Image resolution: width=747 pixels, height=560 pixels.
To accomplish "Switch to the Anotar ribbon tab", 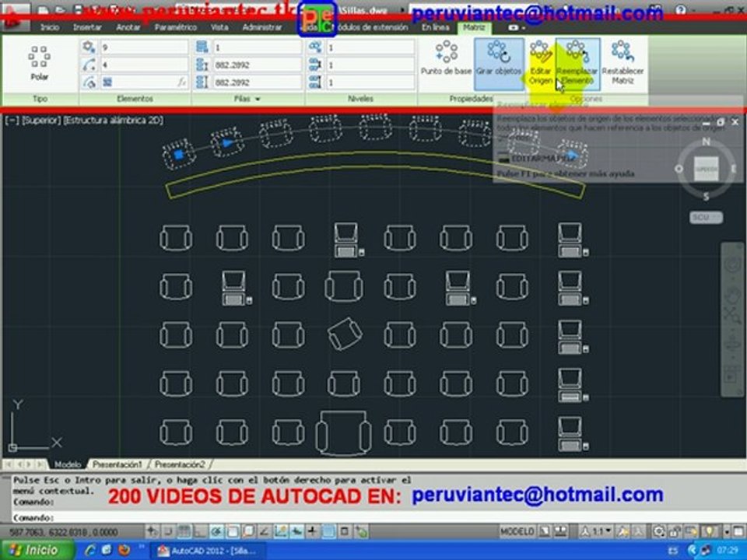I will pos(128,28).
